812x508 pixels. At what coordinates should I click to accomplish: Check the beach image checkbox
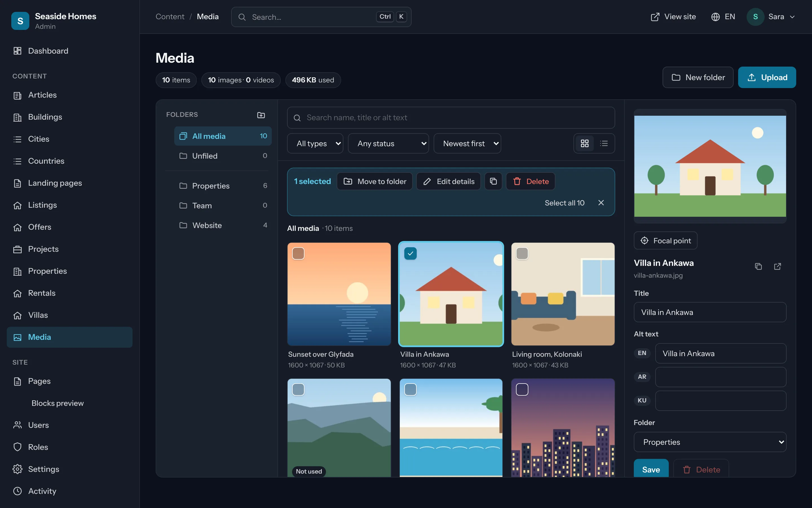(410, 389)
